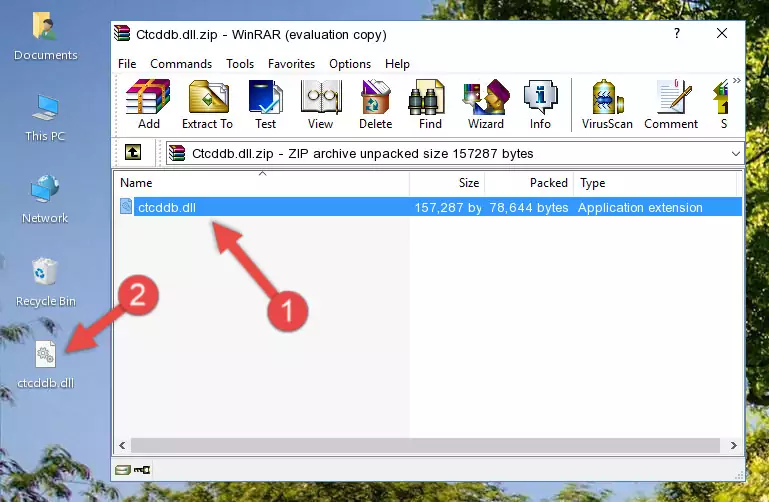769x502 pixels.
Task: Click the archive path address field
Action: [454, 153]
